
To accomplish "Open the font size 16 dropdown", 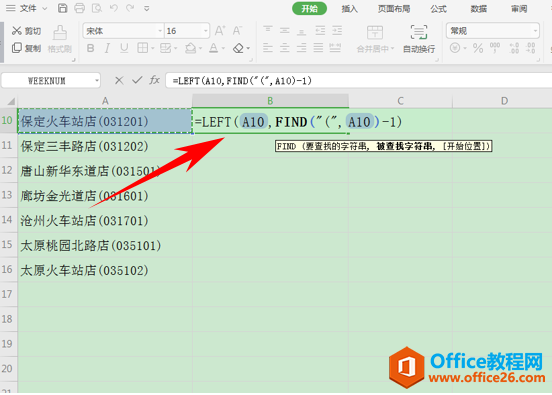I will [206, 31].
